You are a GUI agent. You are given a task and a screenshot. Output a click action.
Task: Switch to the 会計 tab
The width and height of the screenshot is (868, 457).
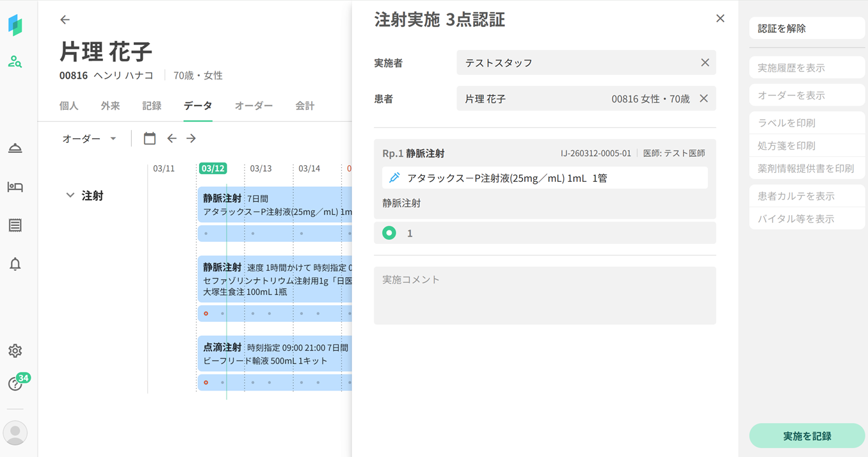click(305, 106)
